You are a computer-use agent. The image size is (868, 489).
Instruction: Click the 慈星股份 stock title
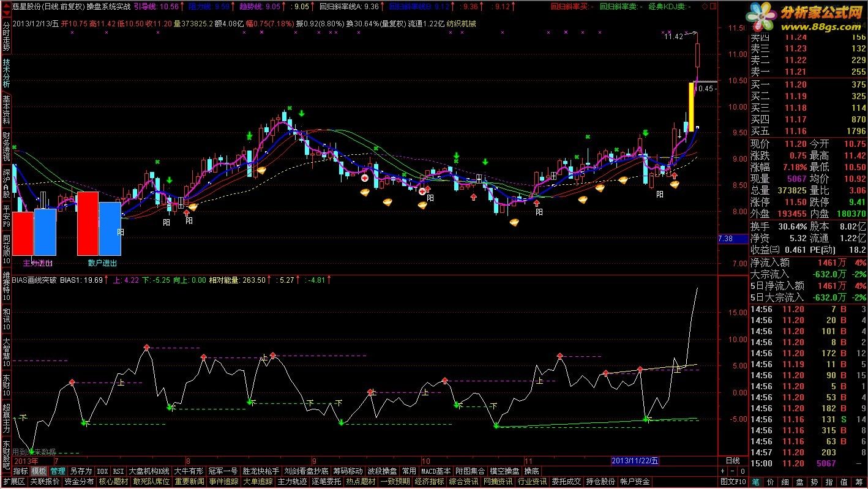[x=28, y=6]
